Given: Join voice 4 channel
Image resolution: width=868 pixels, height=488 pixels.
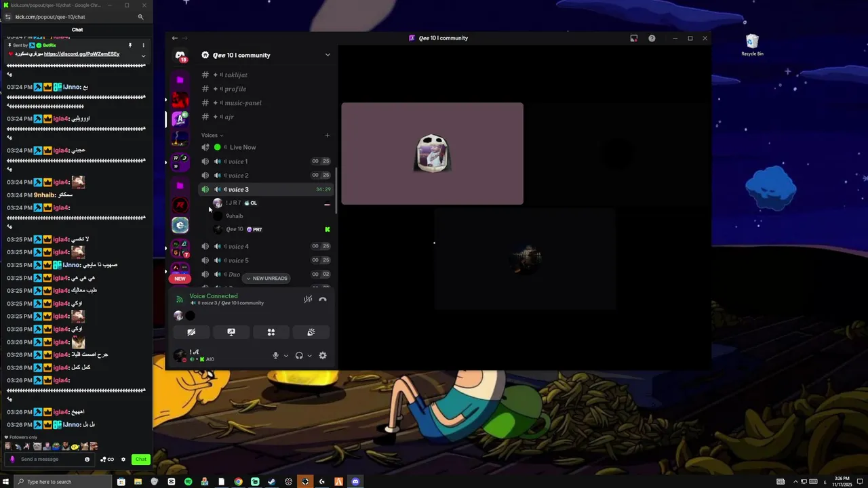Looking at the screenshot, I should [266, 246].
